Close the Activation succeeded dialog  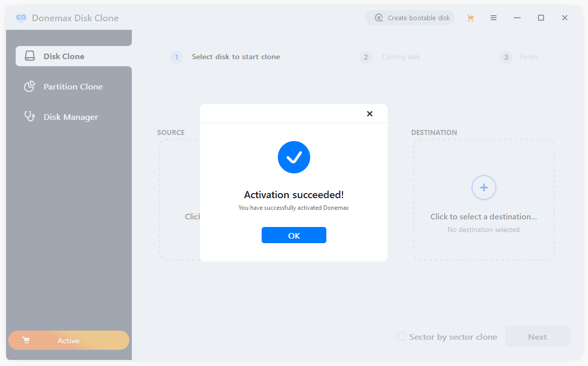click(x=370, y=114)
